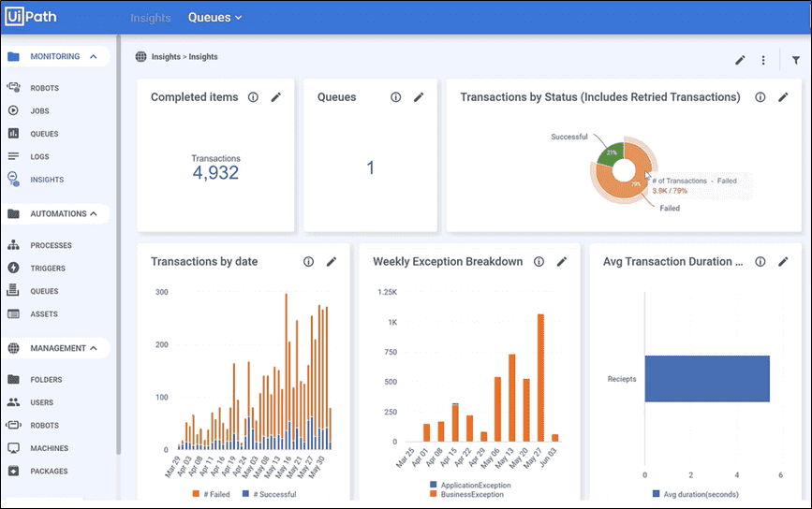812x509 pixels.
Task: Collapse the Management section
Action: (x=94, y=348)
